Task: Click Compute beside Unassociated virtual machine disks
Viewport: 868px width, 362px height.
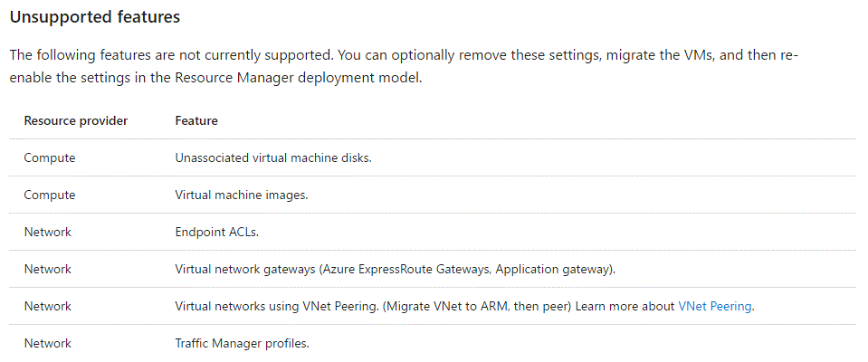Action: point(50,157)
